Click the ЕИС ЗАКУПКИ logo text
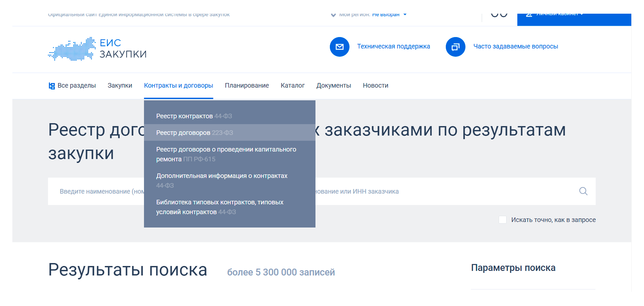 123,48
